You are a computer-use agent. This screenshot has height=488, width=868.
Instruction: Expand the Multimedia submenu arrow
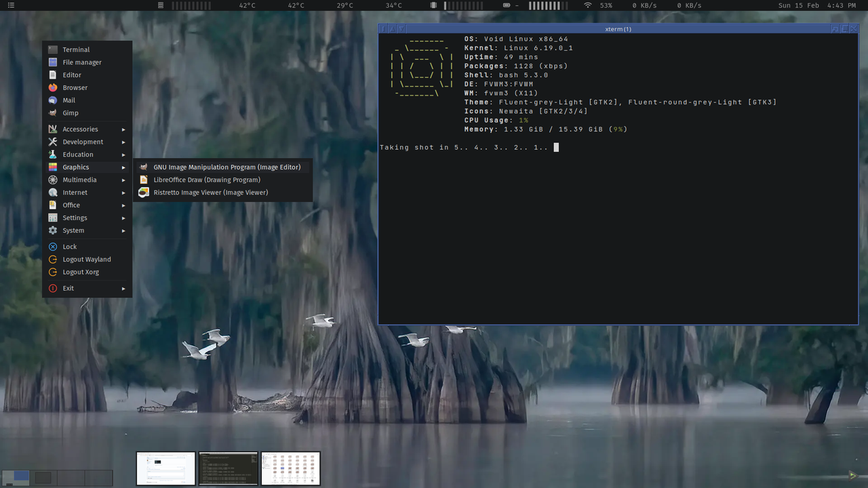(x=123, y=180)
